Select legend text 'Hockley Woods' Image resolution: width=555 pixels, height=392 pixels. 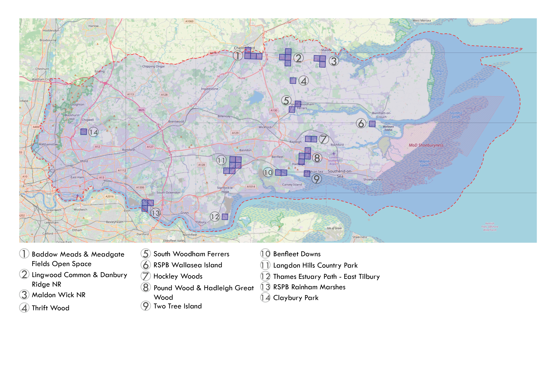[178, 276]
